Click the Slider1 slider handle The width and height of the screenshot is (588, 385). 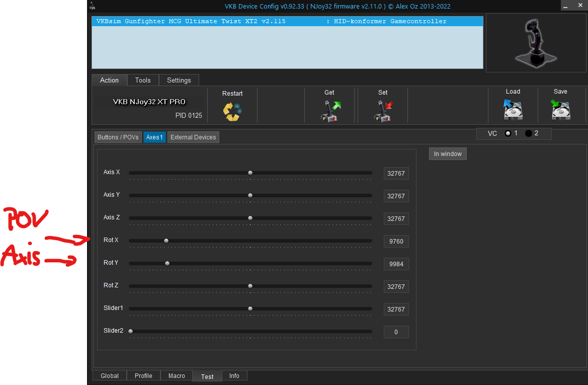250,309
